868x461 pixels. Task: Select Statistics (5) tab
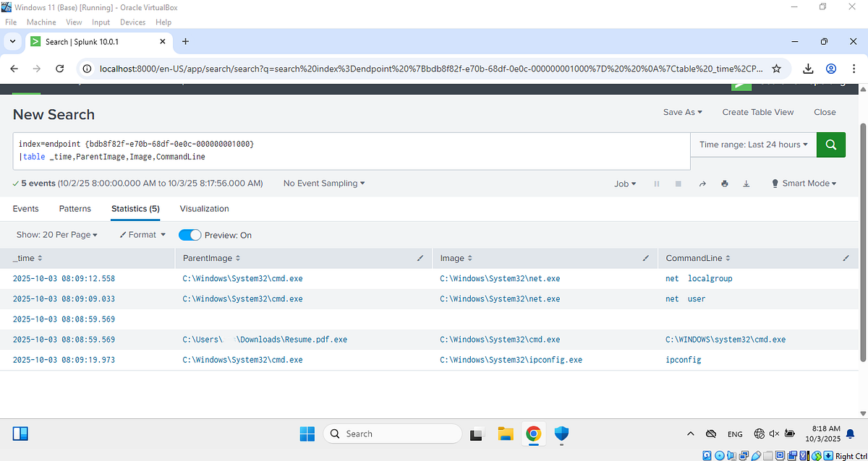135,209
